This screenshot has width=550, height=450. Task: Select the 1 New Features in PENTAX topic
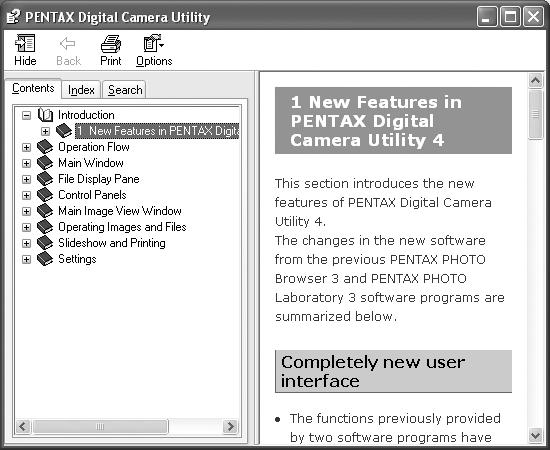coord(157,131)
